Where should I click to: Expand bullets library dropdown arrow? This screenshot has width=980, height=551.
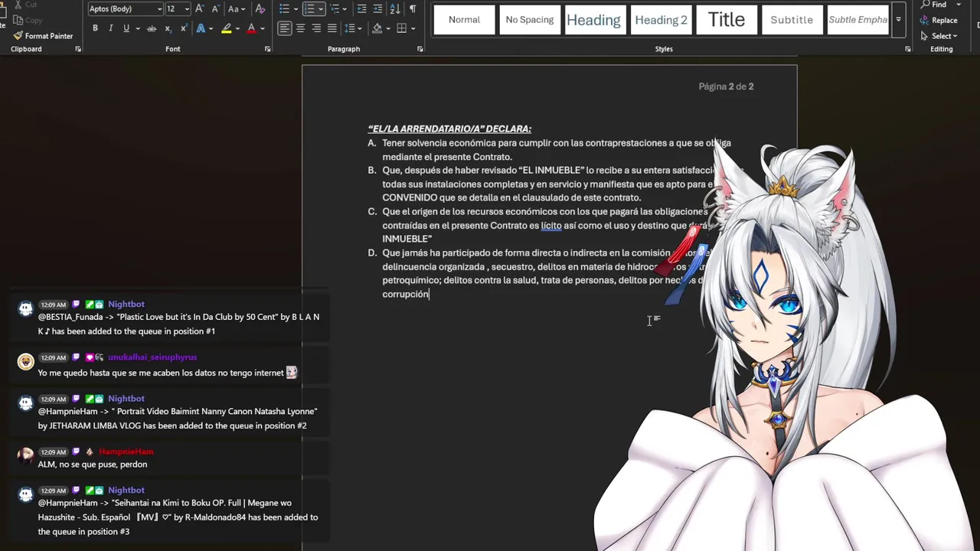[x=295, y=8]
